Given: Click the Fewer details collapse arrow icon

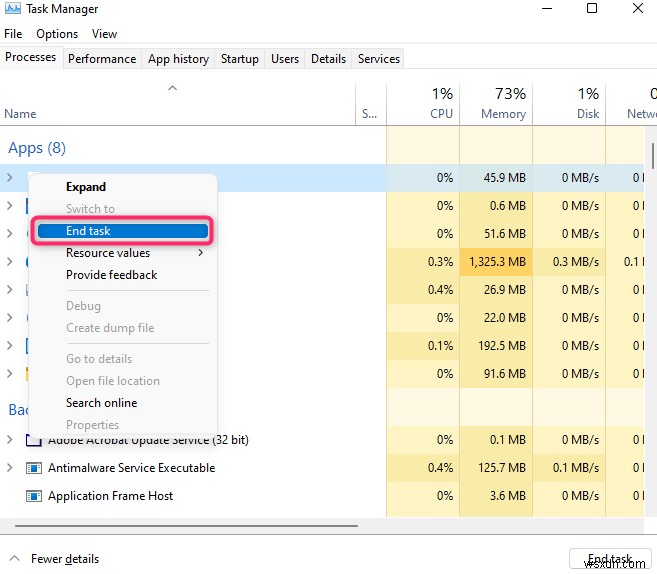Looking at the screenshot, I should click(14, 558).
